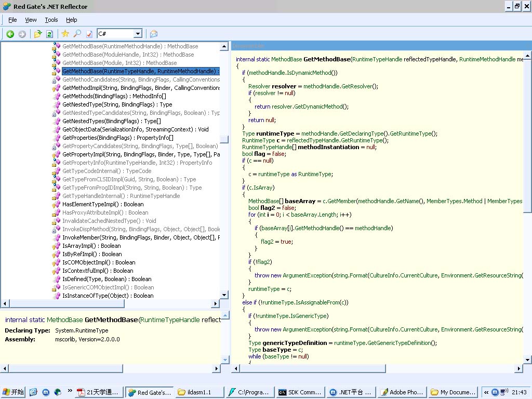Image resolution: width=532 pixels, height=399 pixels.
Task: Click RuntimeTypeHandle link in method signature
Action: pos(377,59)
